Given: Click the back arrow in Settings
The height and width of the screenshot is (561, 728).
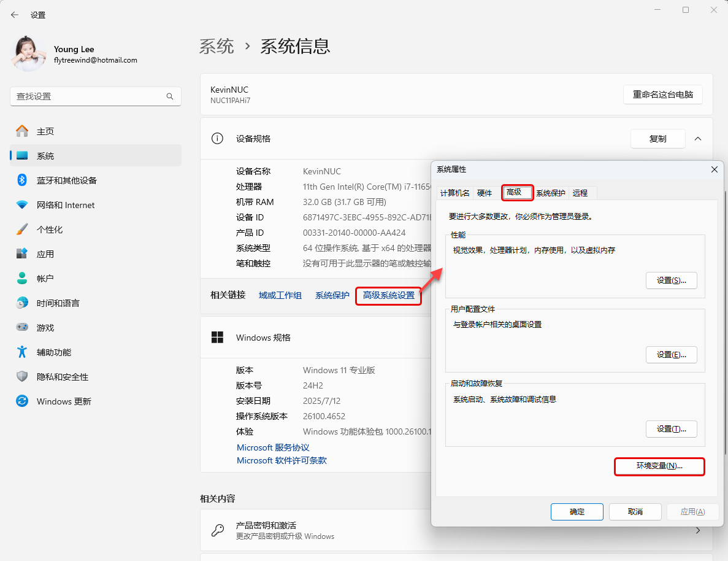Looking at the screenshot, I should pos(14,15).
